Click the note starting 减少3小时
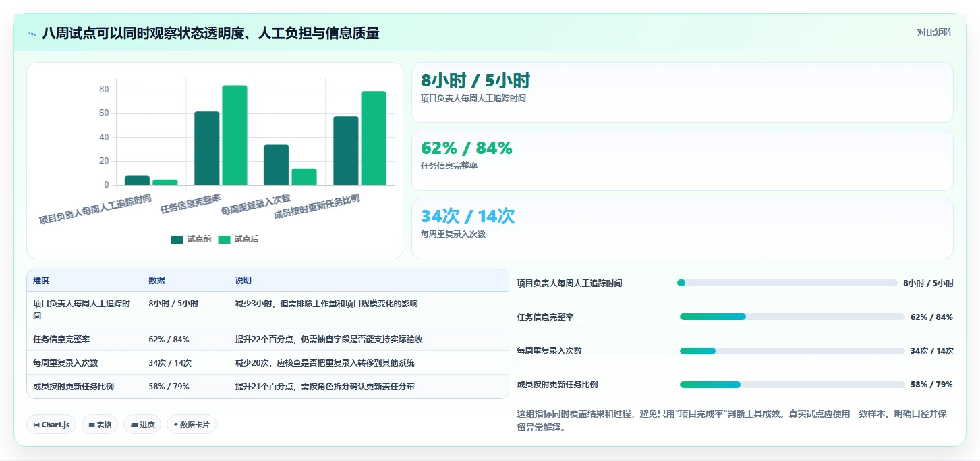Viewport: 980px width, 461px height. pos(326,304)
